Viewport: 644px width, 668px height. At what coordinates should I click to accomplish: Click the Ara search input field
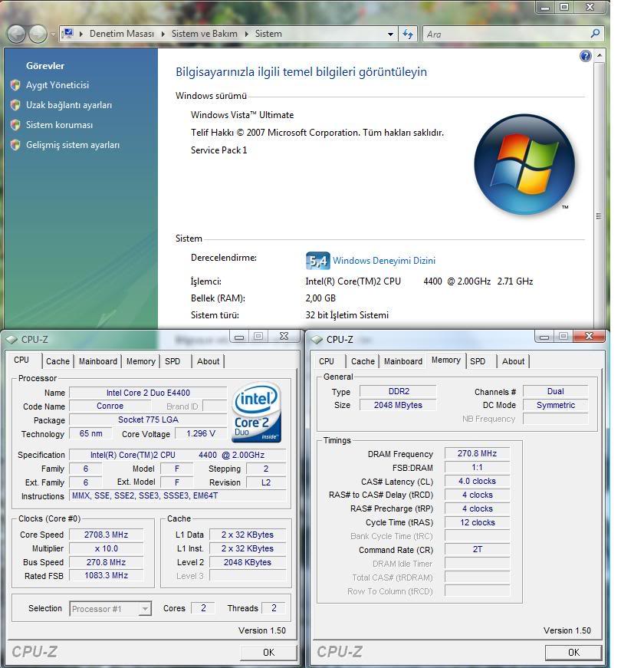point(507,34)
